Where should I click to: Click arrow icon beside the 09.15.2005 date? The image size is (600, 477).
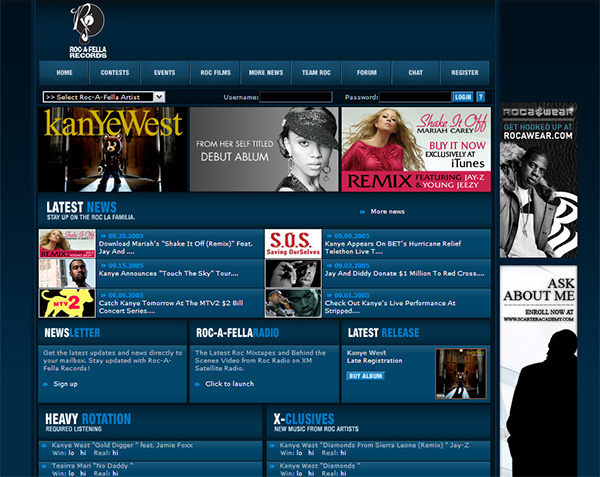coord(103,265)
